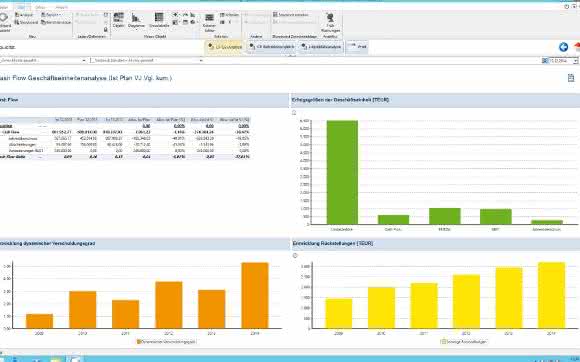
Task: Open the date dropdown at the right edge
Action: [576, 61]
